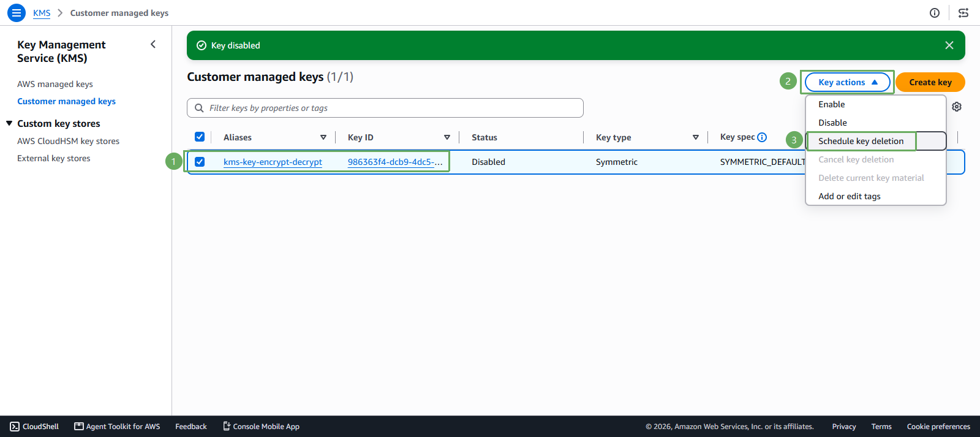Viewport: 980px width, 437px height.
Task: Sort by the Key ID column arrow
Action: pos(447,137)
